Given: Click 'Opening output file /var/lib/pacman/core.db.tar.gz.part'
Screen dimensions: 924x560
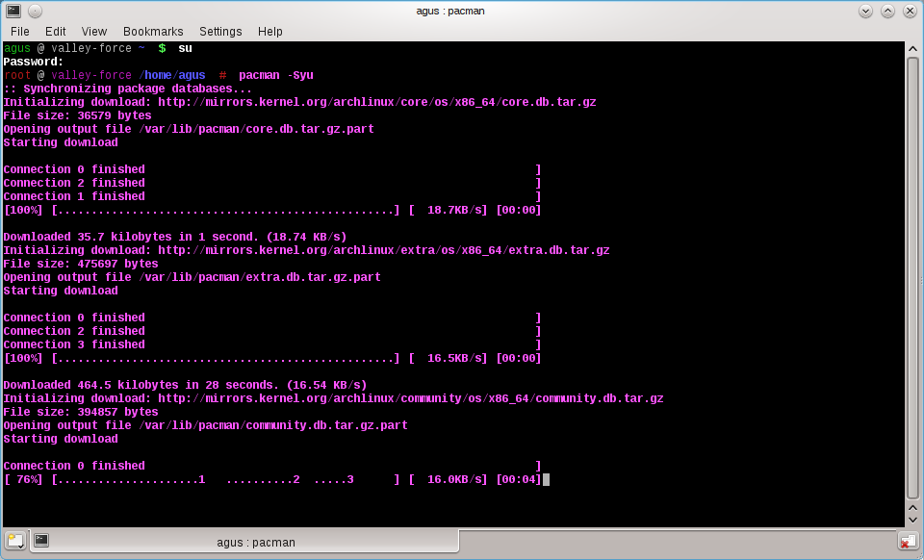Looking at the screenshot, I should (189, 129).
